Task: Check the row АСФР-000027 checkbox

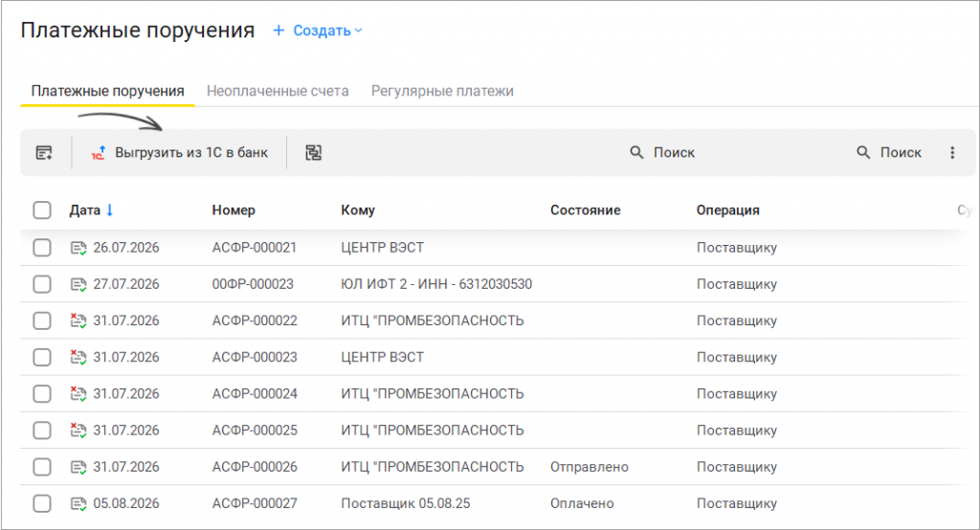Action: [x=42, y=503]
